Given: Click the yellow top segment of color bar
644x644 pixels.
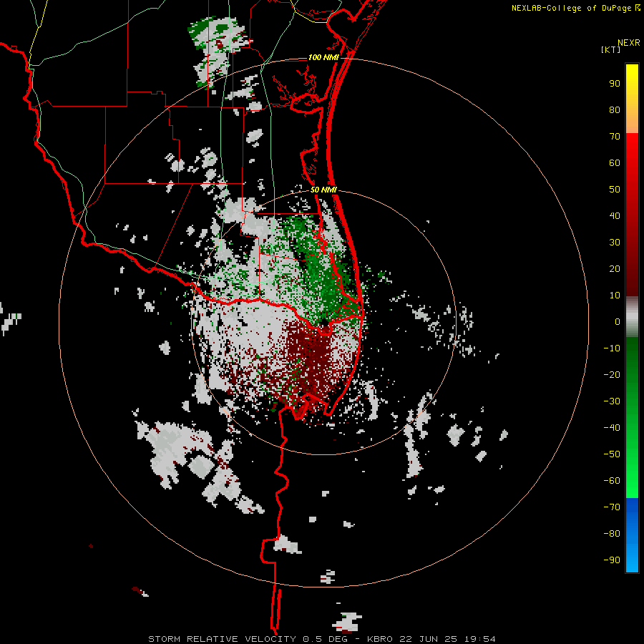Looking at the screenshot, I should point(632,99).
